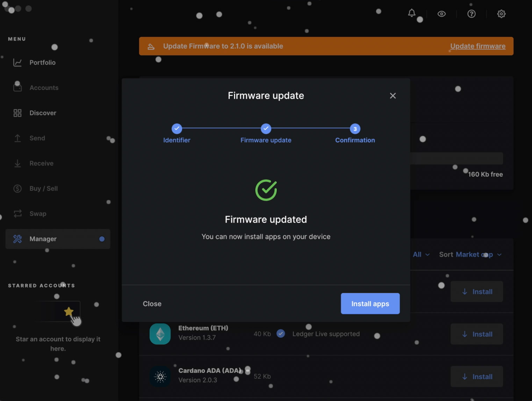Viewport: 532px width, 401px height.
Task: Click the Discover grid icon
Action: pos(17,113)
